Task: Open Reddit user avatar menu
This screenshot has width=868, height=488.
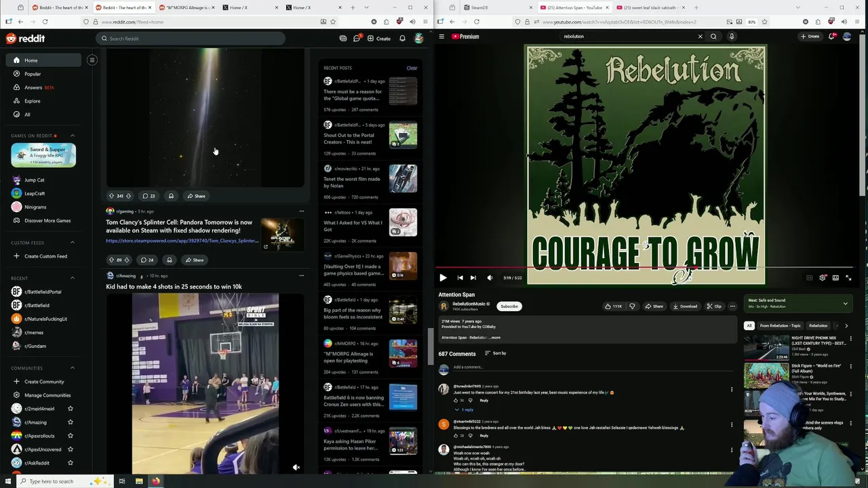Action: tap(419, 39)
